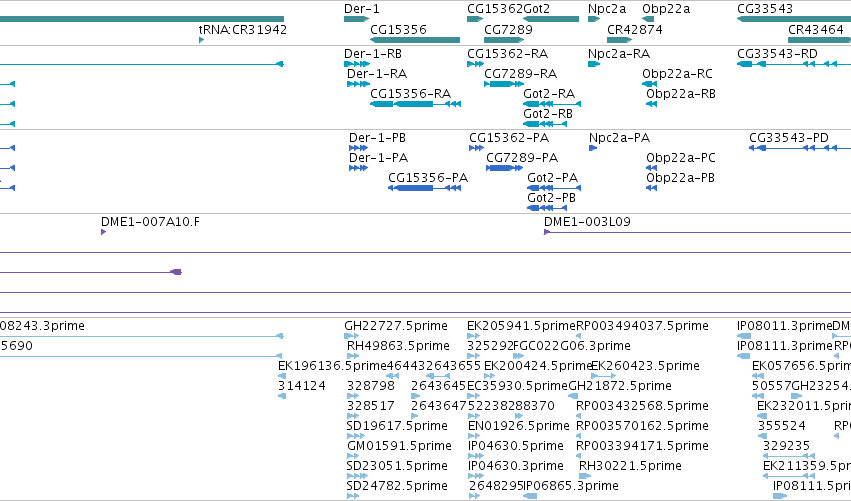Click the Npc2a-RA transcript label
The width and height of the screenshot is (851, 501).
[x=619, y=54]
